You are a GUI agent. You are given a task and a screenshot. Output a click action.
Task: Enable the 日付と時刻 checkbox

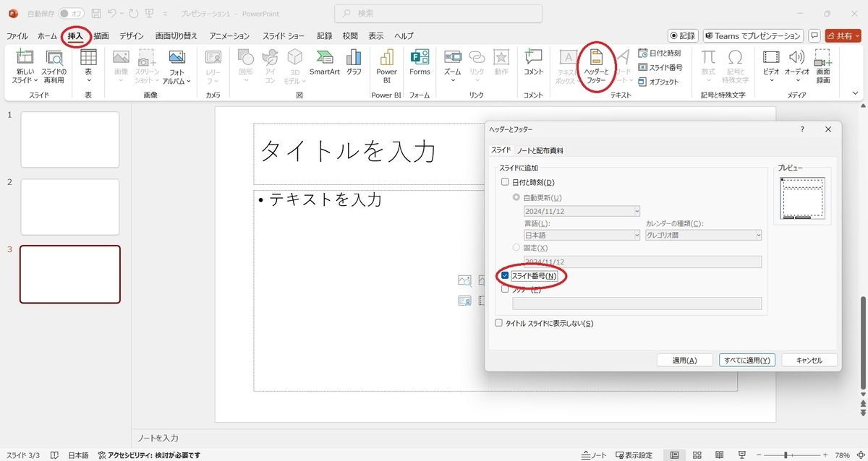pos(505,182)
